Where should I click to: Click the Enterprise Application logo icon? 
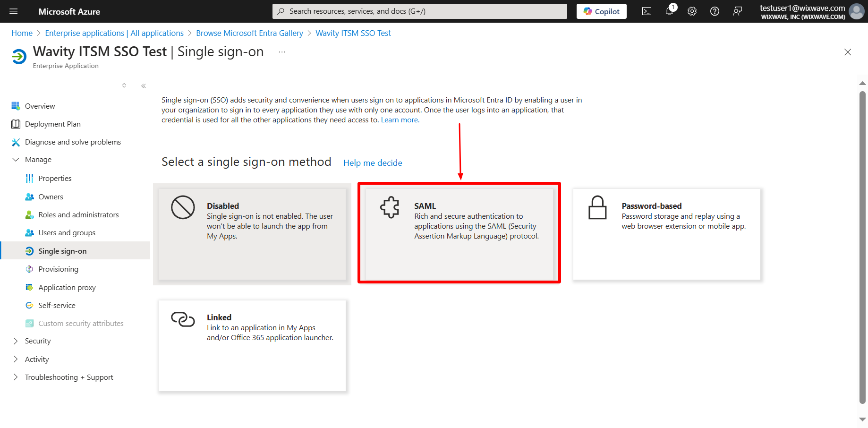(19, 57)
